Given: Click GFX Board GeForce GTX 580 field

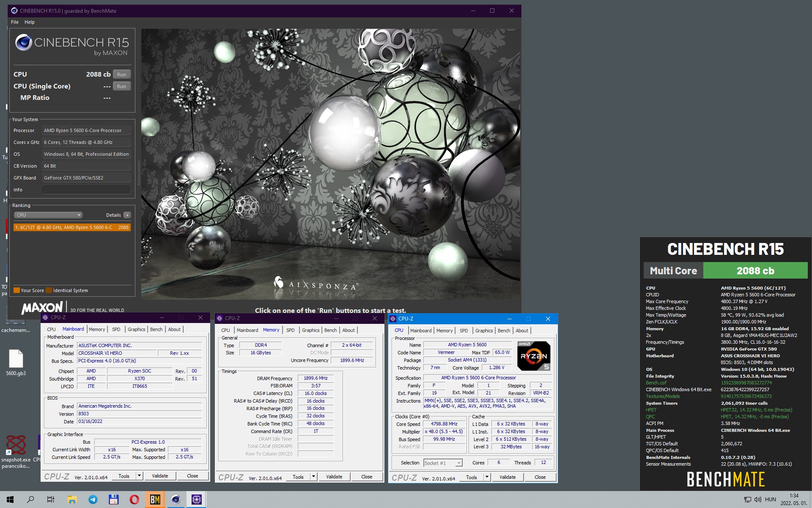Looking at the screenshot, I should pos(86,178).
